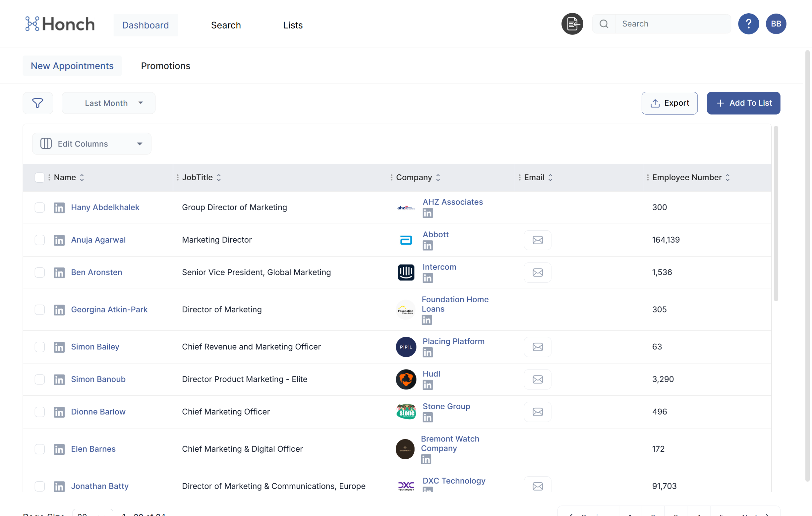Image resolution: width=812 pixels, height=516 pixels.
Task: Click the email icon for Abbott row
Action: click(x=538, y=240)
